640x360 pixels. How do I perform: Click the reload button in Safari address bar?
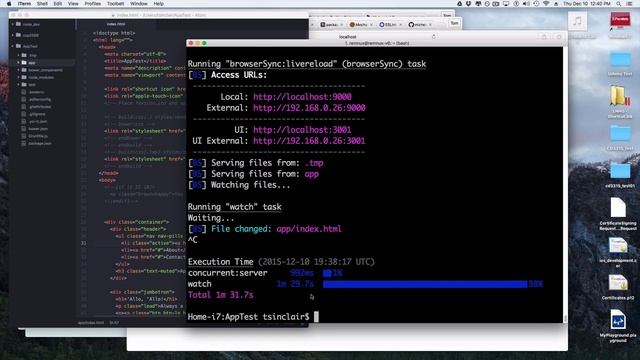(x=433, y=36)
